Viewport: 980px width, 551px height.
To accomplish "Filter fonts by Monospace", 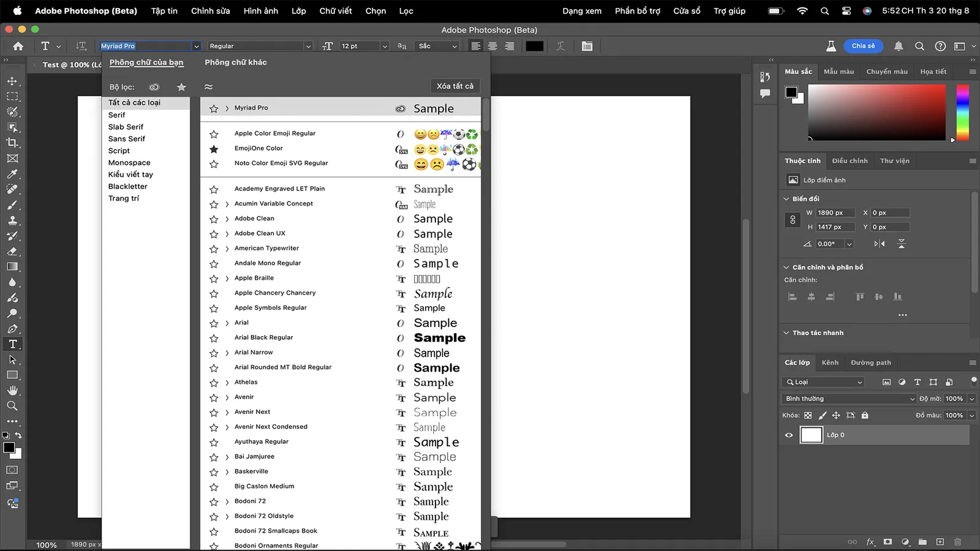I will coord(129,163).
